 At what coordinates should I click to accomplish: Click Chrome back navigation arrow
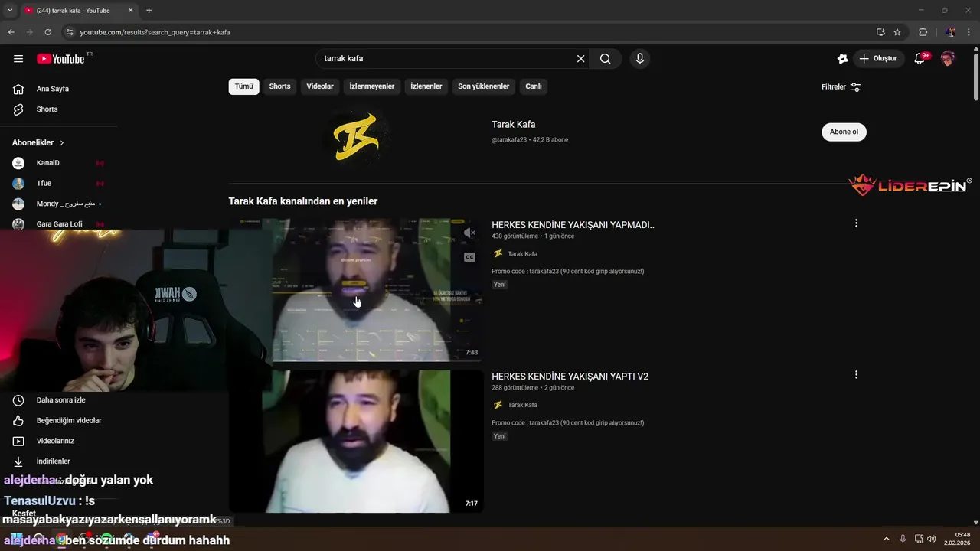[x=11, y=32]
